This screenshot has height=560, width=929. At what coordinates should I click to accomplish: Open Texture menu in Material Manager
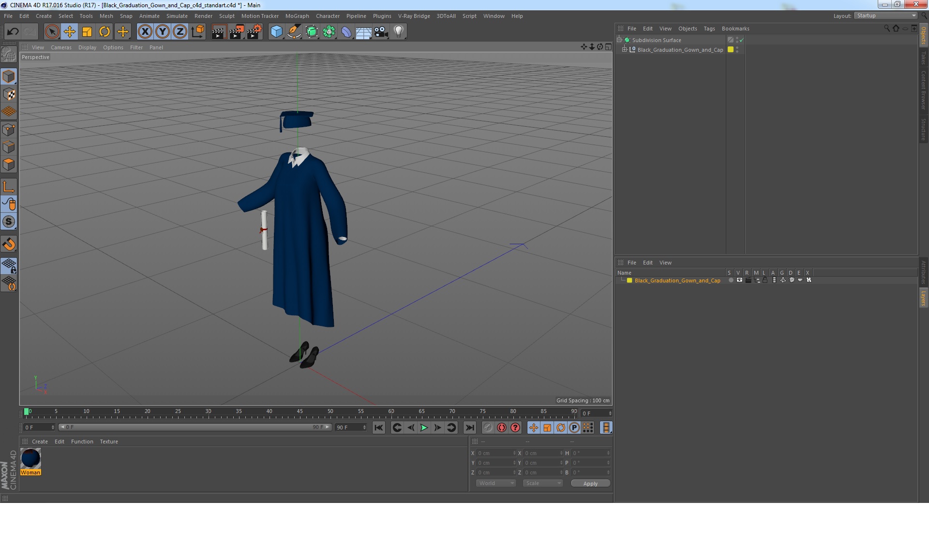click(x=109, y=442)
